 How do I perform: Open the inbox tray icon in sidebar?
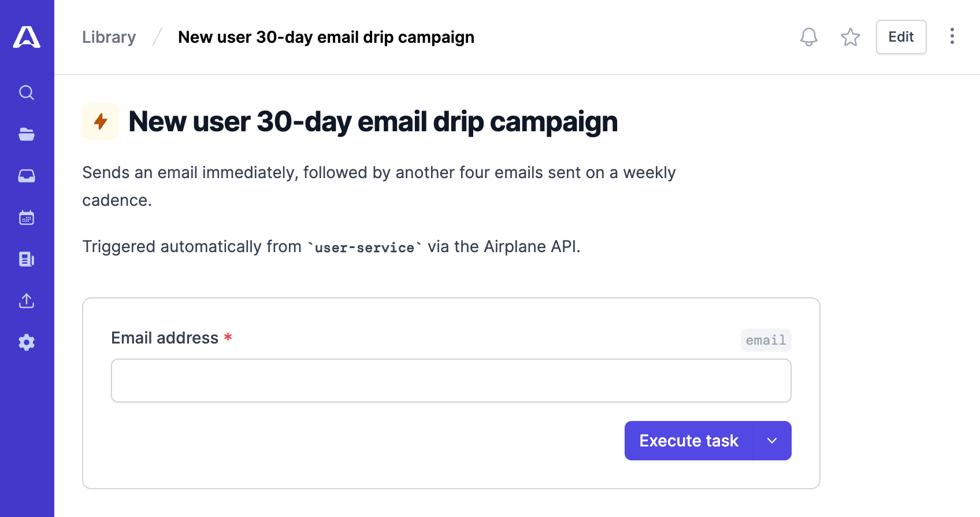27,176
